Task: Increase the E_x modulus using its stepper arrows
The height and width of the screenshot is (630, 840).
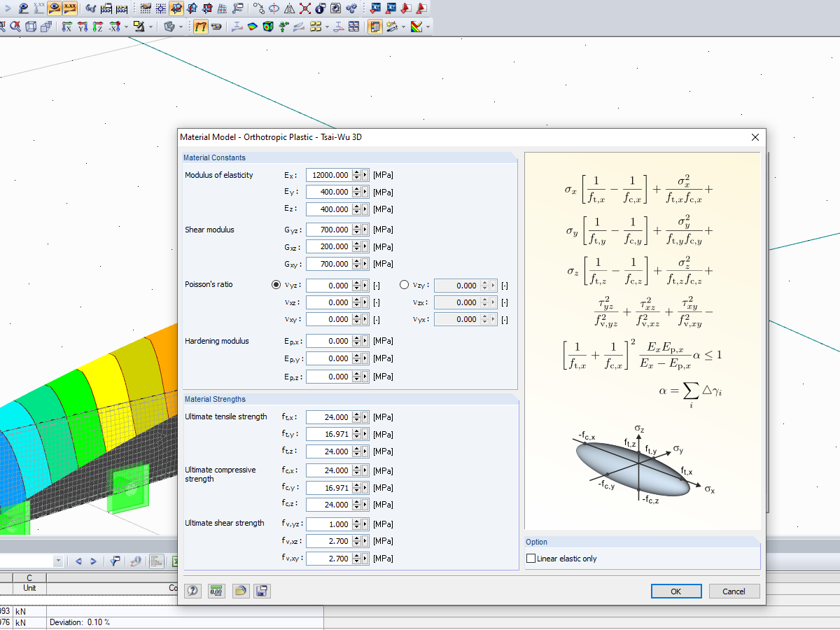Action: click(358, 172)
